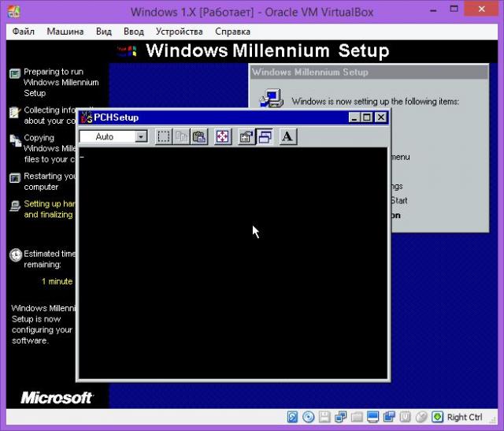Click the Windows flag logo in Setup header
Screen dimensions: 504x431
point(128,51)
